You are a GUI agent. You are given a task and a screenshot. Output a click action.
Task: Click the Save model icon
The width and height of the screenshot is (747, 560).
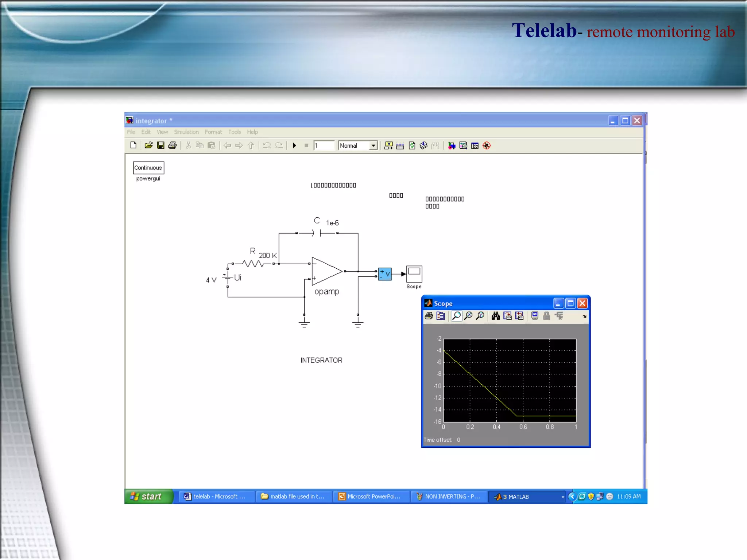tap(160, 145)
